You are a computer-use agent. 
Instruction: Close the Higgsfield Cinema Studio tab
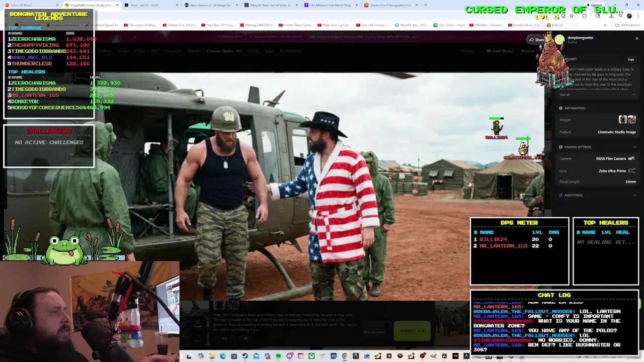click(x=117, y=5)
